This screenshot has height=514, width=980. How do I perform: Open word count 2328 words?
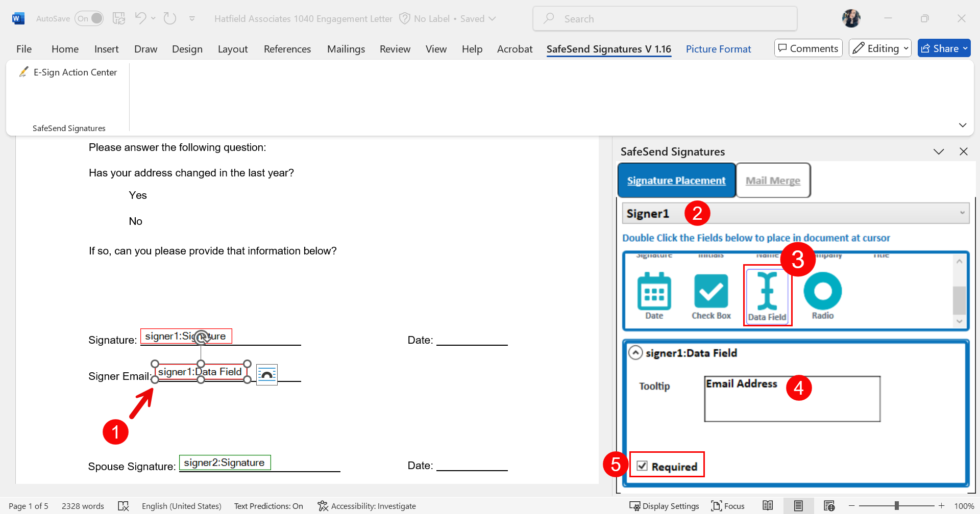pos(83,506)
